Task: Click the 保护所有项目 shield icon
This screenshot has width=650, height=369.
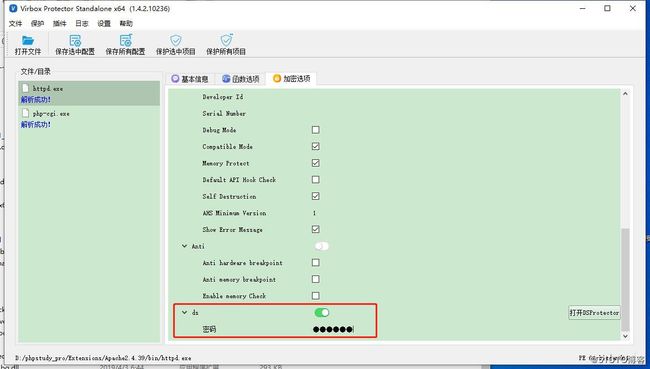Action: click(226, 41)
